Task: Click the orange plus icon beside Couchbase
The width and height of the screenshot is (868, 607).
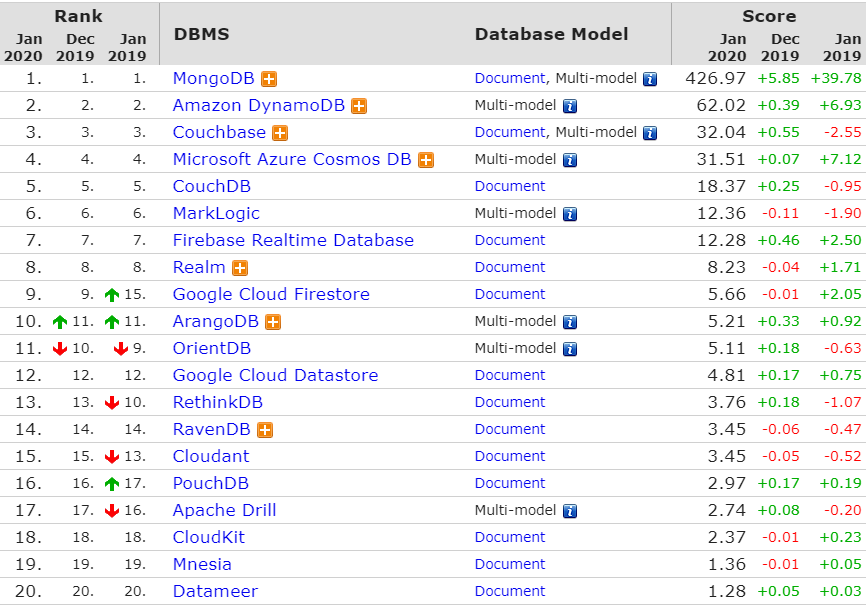Action: click(x=280, y=133)
